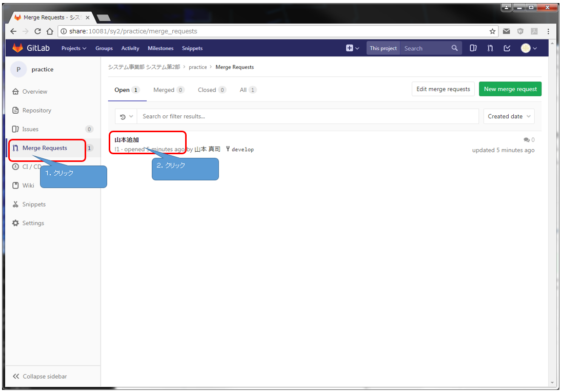562x392 pixels.
Task: Open Settings in the project sidebar
Action: 33,223
